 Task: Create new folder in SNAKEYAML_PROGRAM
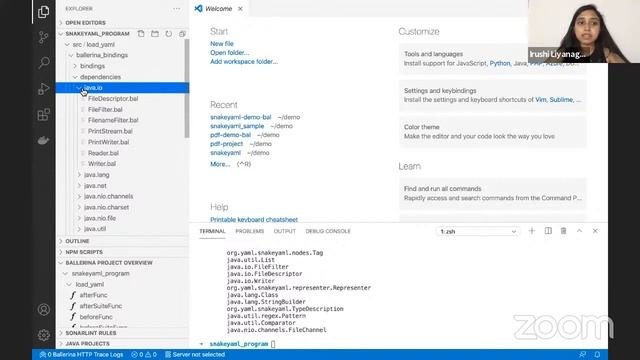point(155,33)
